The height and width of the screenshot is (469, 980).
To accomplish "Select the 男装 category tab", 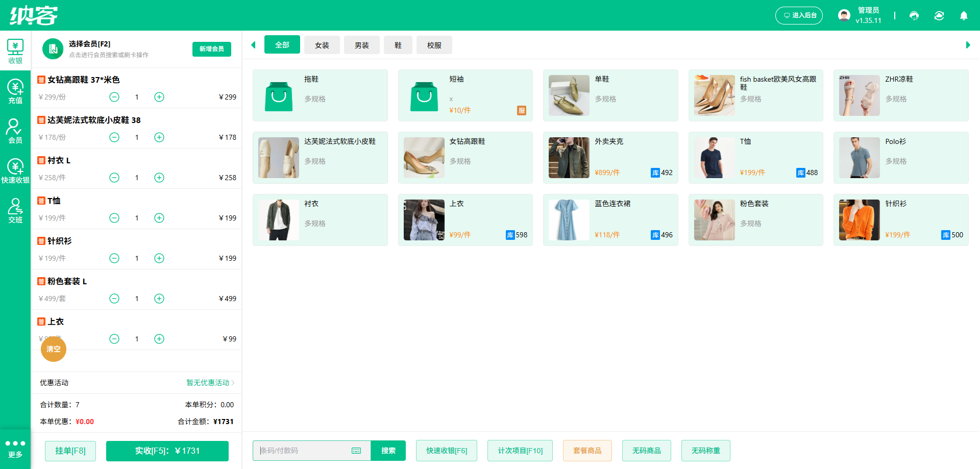I will click(362, 45).
